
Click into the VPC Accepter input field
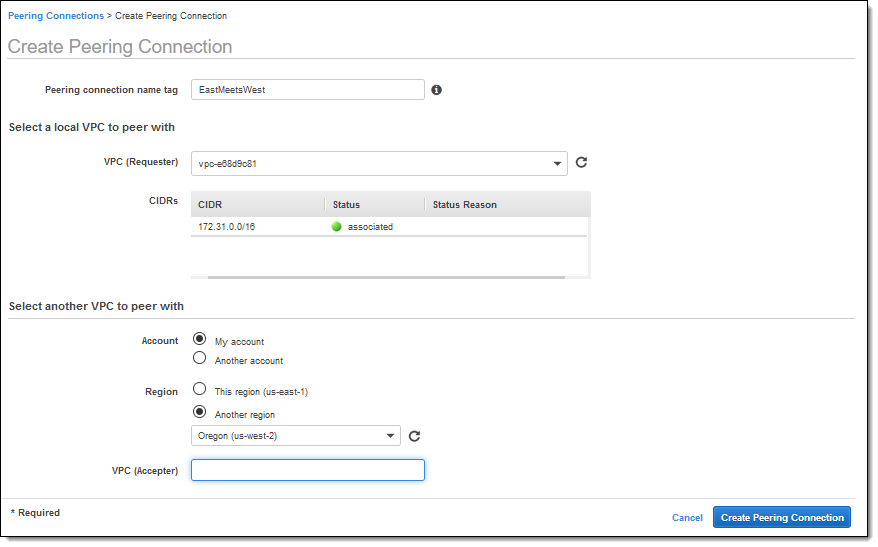(307, 470)
